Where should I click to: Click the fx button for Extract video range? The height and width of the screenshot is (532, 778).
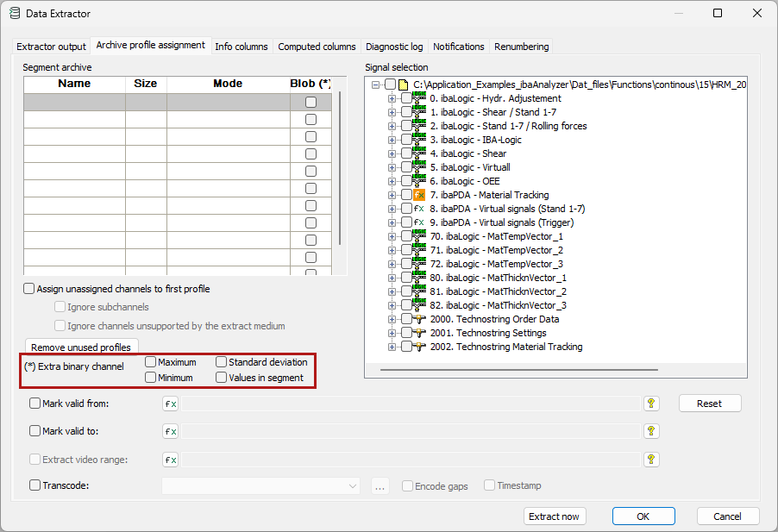point(170,460)
